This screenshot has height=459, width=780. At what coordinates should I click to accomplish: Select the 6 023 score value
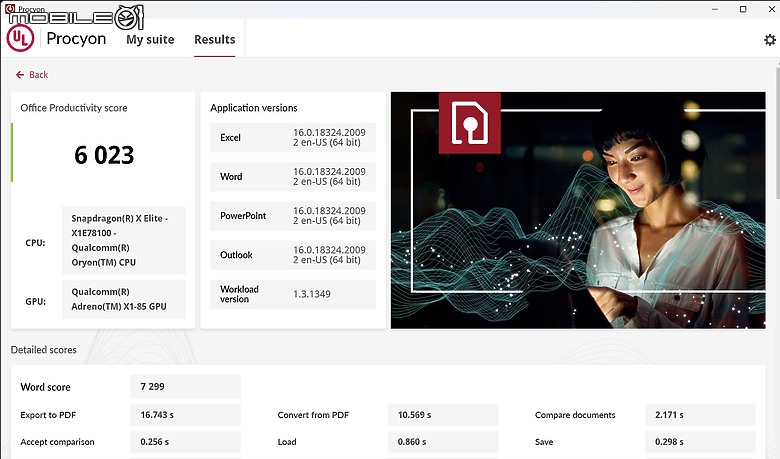[104, 155]
